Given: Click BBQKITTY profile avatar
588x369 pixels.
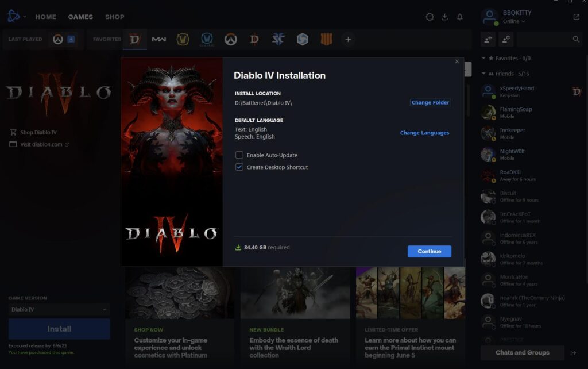Looking at the screenshot, I should click(489, 17).
